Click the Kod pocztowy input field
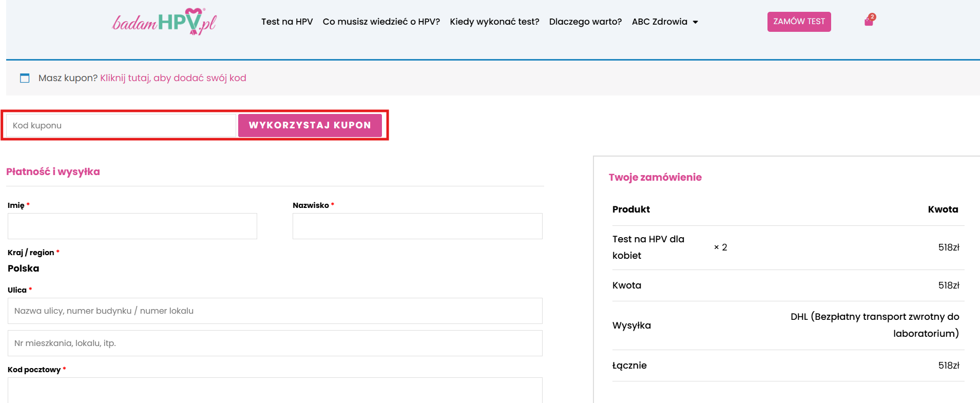980x403 pixels. tap(275, 390)
